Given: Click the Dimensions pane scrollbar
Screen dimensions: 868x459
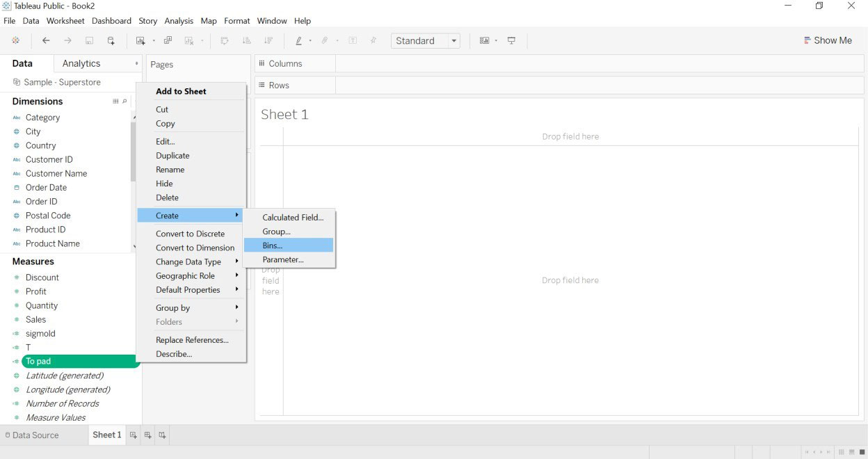Looking at the screenshot, I should [x=134, y=152].
